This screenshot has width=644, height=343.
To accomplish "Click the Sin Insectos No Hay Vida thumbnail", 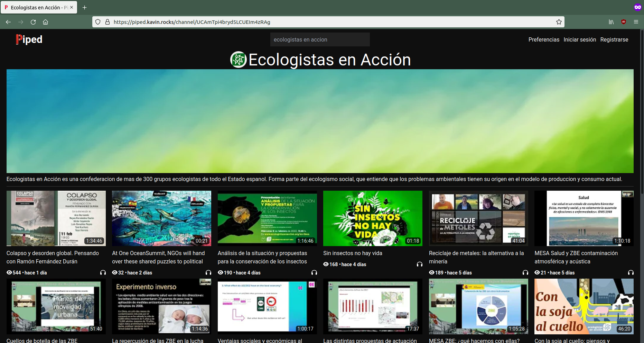I will pyautogui.click(x=373, y=218).
